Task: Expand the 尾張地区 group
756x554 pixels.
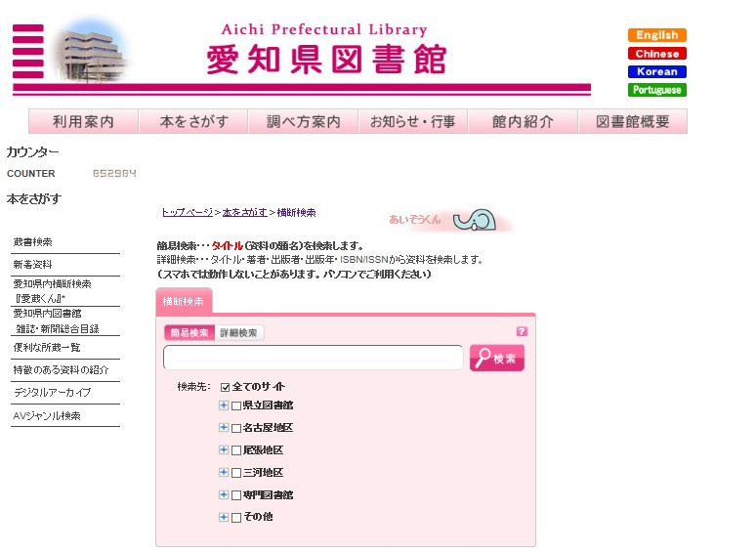Action: click(224, 449)
